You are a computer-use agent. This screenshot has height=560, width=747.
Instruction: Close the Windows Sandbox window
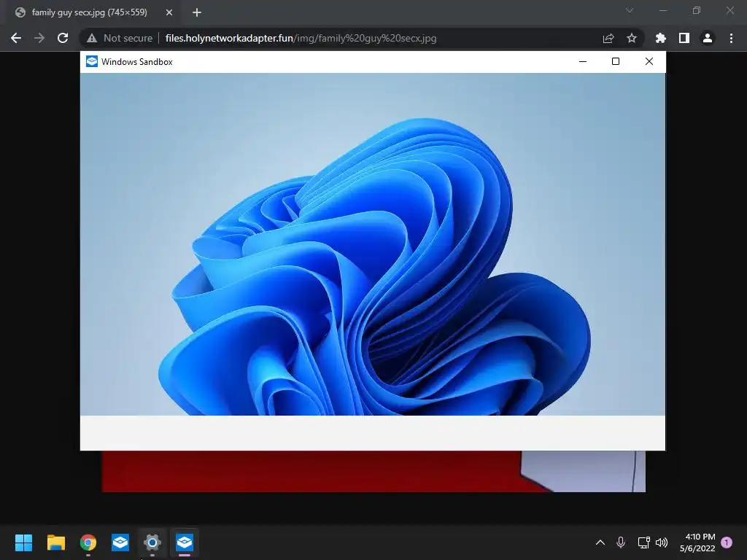[x=649, y=61]
